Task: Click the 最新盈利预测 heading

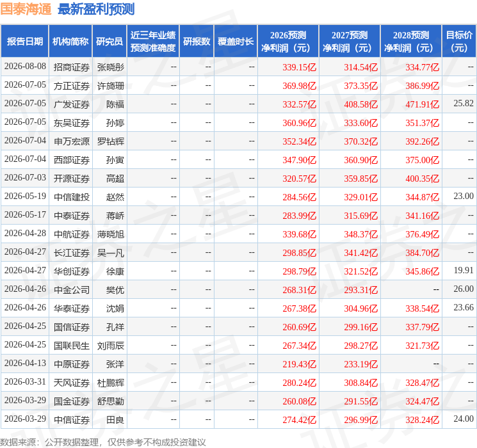Action: 96,9
